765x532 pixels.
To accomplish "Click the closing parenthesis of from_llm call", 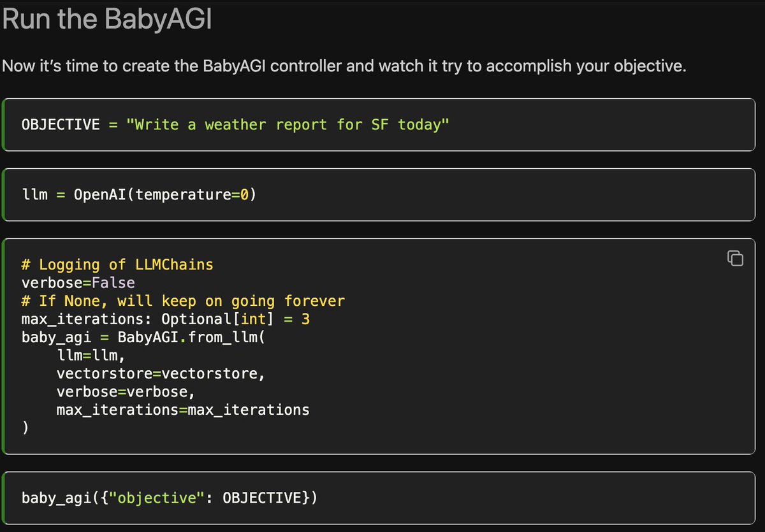I will coord(25,428).
